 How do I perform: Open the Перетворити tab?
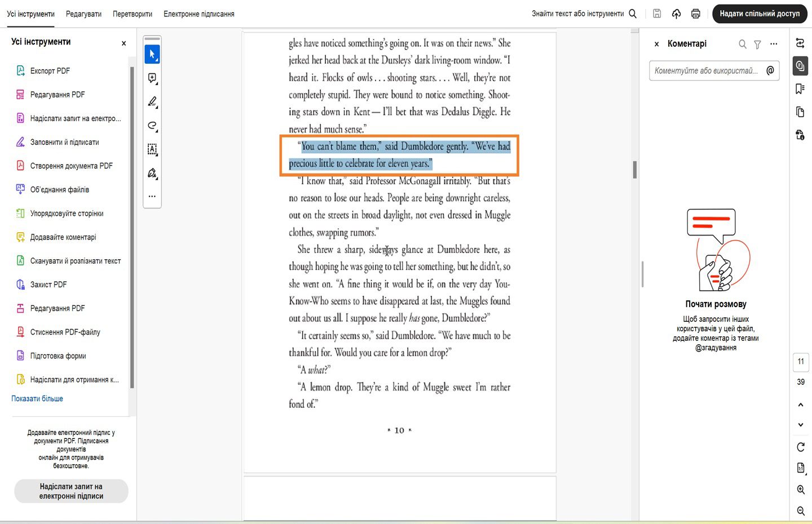pos(133,14)
